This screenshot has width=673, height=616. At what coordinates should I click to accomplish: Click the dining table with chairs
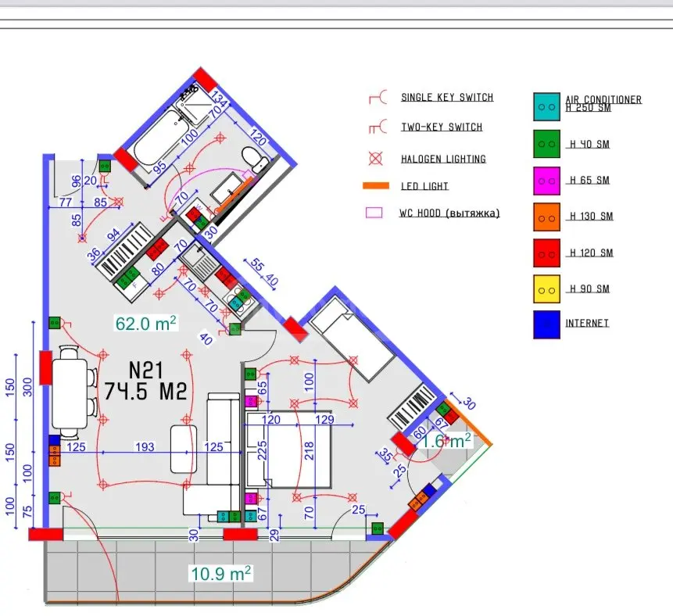(73, 392)
